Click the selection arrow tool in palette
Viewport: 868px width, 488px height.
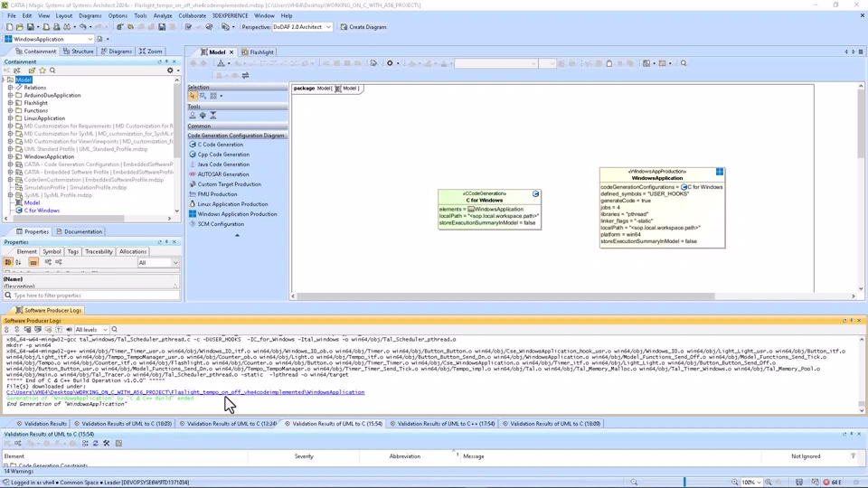(x=192, y=96)
